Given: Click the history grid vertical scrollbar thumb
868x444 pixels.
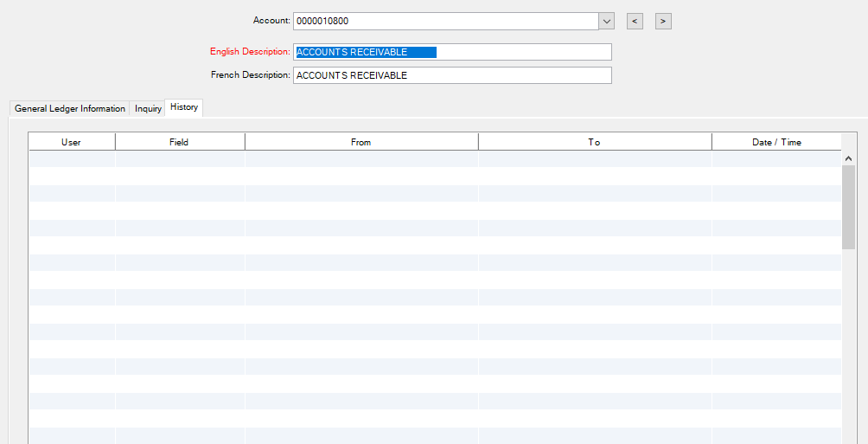Looking at the screenshot, I should click(x=848, y=208).
